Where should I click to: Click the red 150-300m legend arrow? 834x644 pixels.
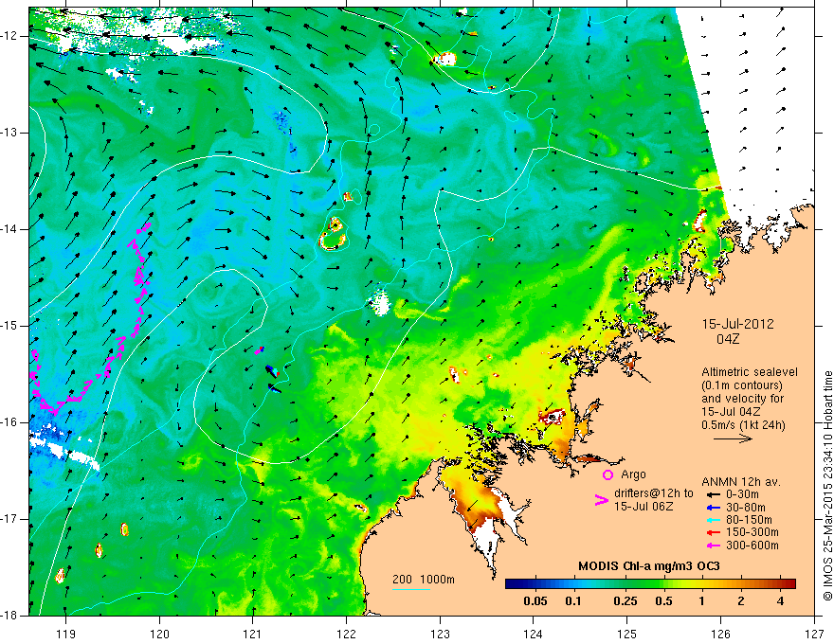coord(713,532)
